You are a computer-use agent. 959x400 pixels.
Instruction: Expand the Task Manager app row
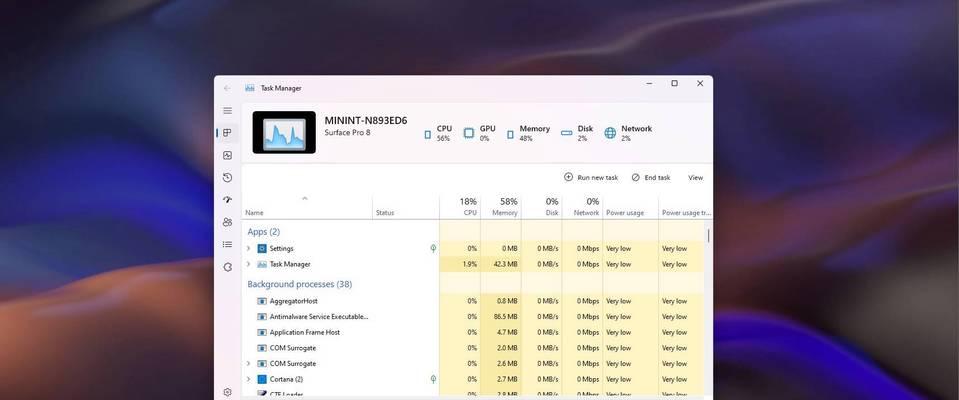(x=248, y=264)
